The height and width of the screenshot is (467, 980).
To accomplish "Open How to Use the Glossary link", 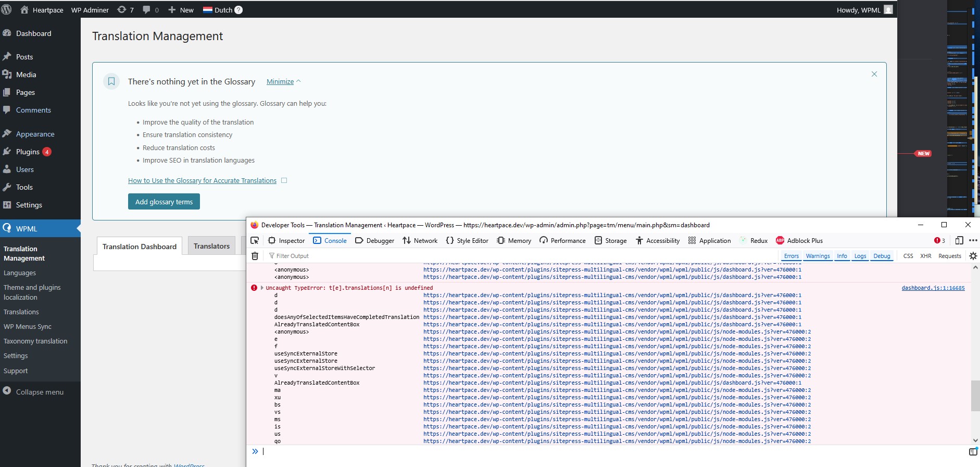I will (202, 180).
